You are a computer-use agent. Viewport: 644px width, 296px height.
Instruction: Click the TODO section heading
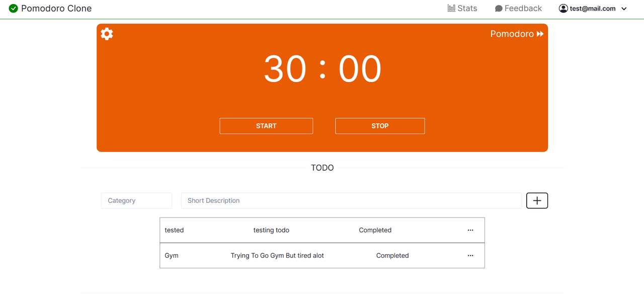pos(323,168)
